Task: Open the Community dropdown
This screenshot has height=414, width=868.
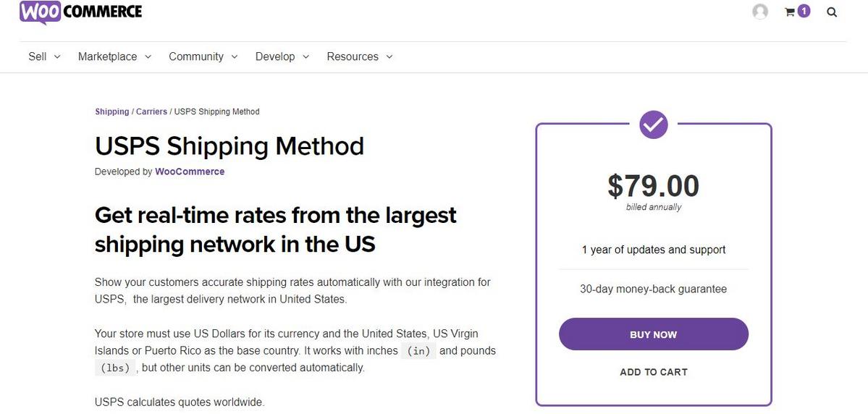Action: pos(203,56)
